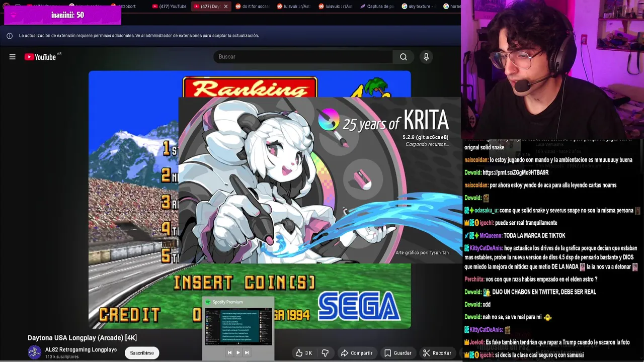Close the active Daytona YouTube tab
The width and height of the screenshot is (644, 362).
(226, 7)
